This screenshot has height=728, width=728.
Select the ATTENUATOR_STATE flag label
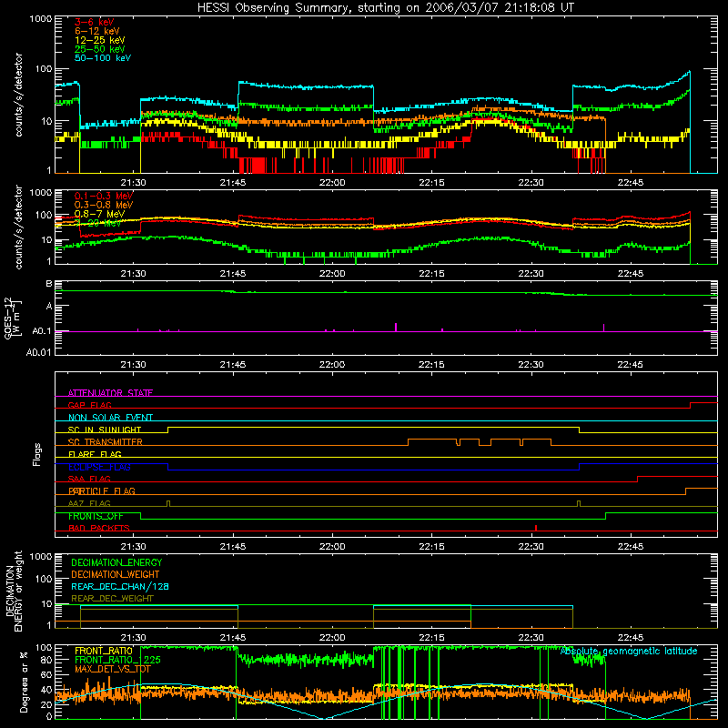click(110, 393)
